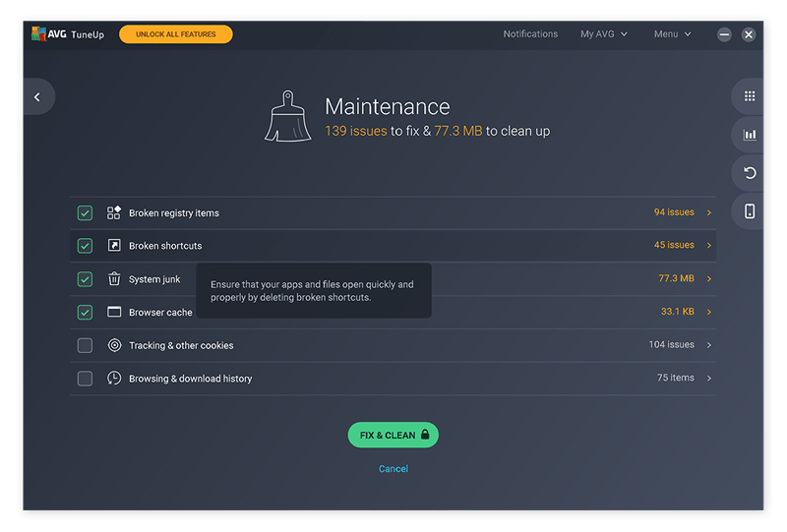
Task: Click the AVG TuneUp logo
Action: (68, 34)
